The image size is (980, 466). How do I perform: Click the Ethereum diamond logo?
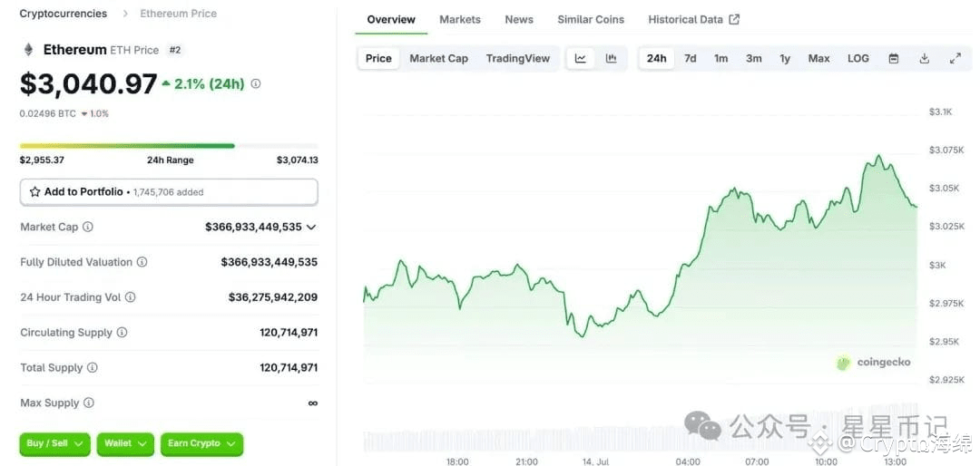(x=28, y=50)
